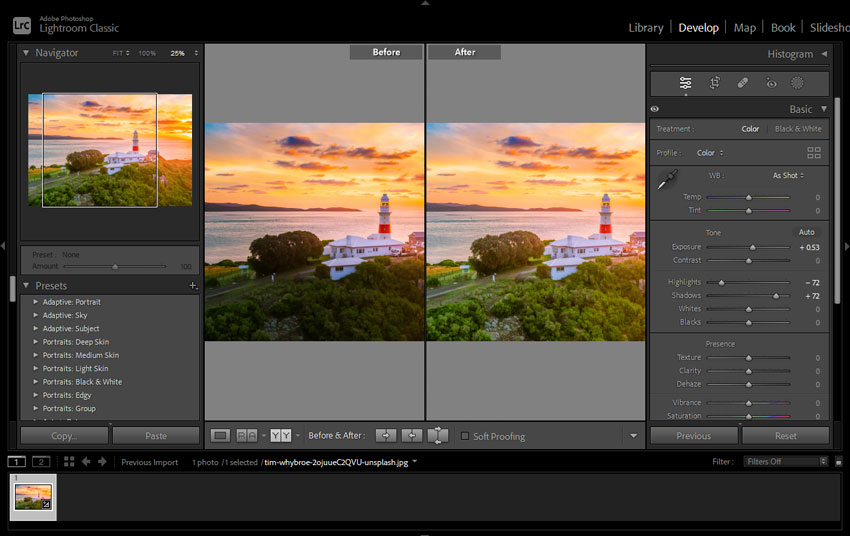Screen dimensions: 850x536
Task: Open the Profile Browser grid icon
Action: (x=814, y=153)
